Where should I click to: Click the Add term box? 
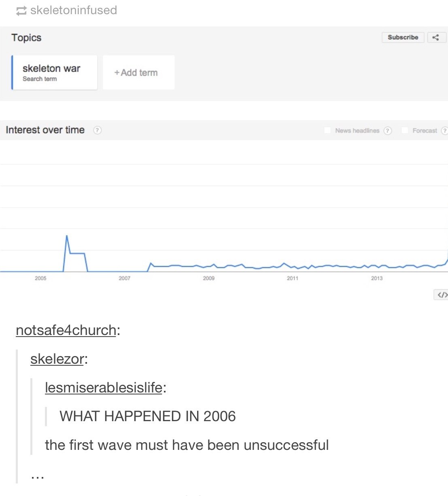[138, 72]
